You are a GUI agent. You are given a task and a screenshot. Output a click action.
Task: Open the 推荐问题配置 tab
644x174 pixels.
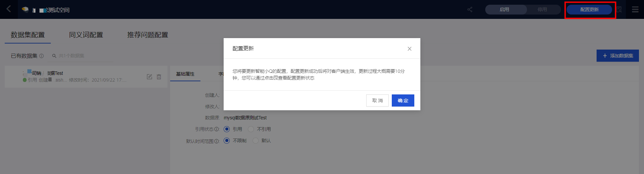coord(148,35)
